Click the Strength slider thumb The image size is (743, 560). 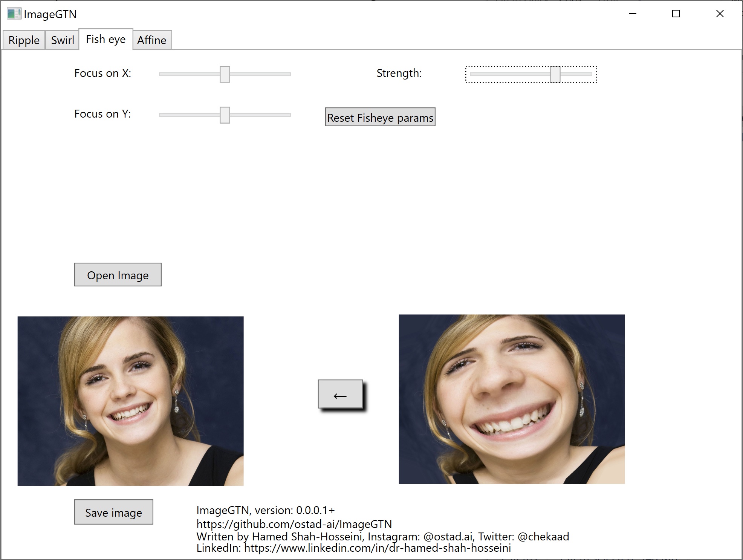tap(555, 74)
